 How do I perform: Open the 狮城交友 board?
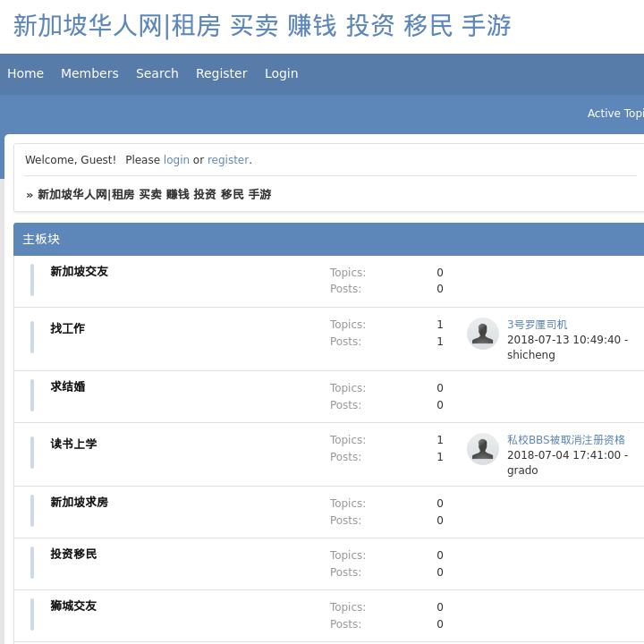click(x=73, y=606)
